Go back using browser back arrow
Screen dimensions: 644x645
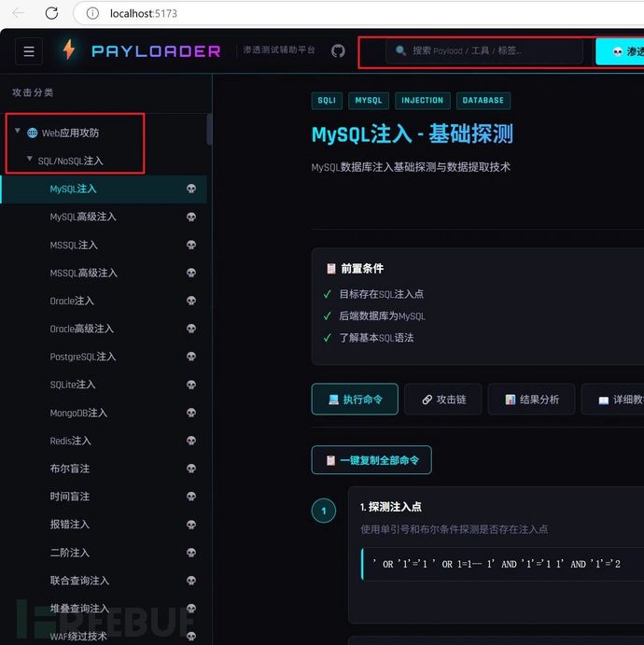coord(18,13)
